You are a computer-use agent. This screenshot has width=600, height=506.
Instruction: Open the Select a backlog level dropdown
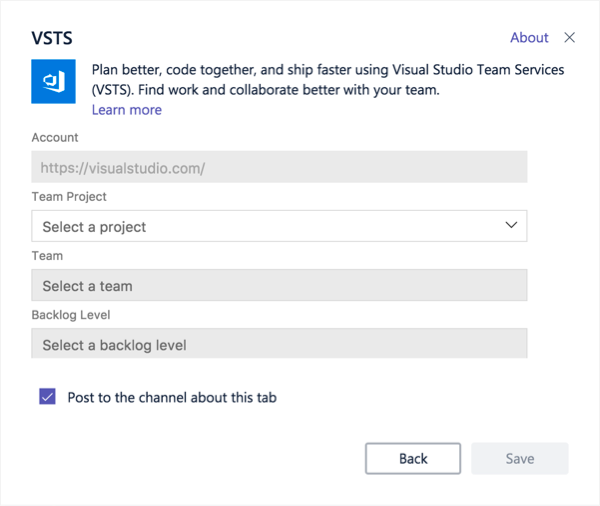click(279, 343)
